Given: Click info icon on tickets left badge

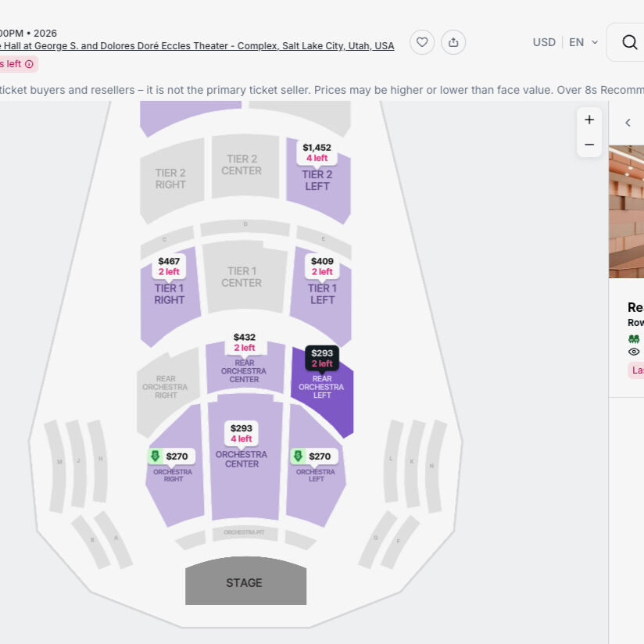Looking at the screenshot, I should (x=29, y=64).
